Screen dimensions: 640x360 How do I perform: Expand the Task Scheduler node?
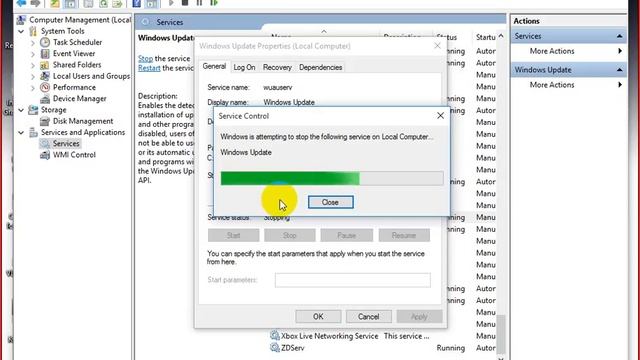pyautogui.click(x=33, y=42)
